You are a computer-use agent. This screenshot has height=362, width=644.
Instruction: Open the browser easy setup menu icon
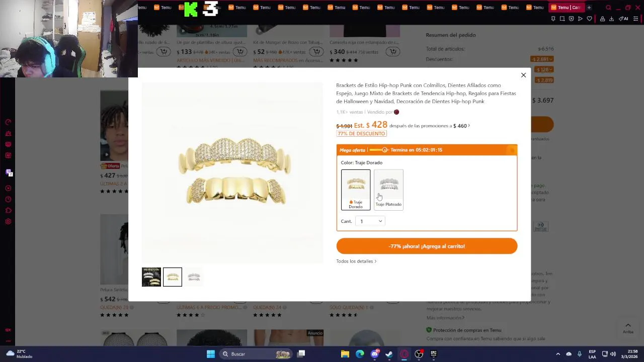coord(635,19)
